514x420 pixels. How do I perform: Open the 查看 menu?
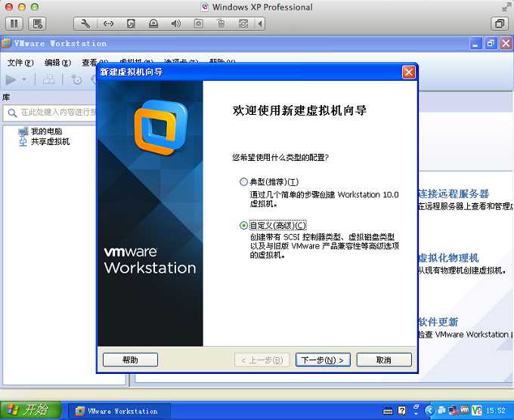click(94, 62)
